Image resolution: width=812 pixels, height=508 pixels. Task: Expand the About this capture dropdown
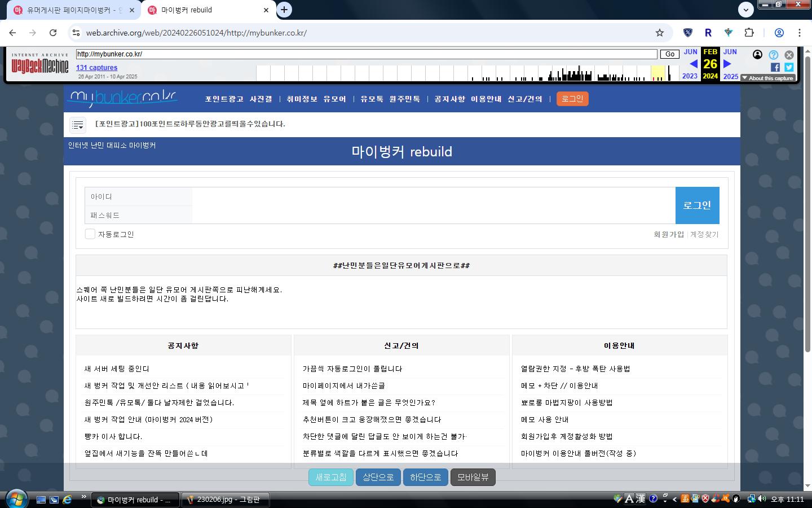(x=767, y=78)
